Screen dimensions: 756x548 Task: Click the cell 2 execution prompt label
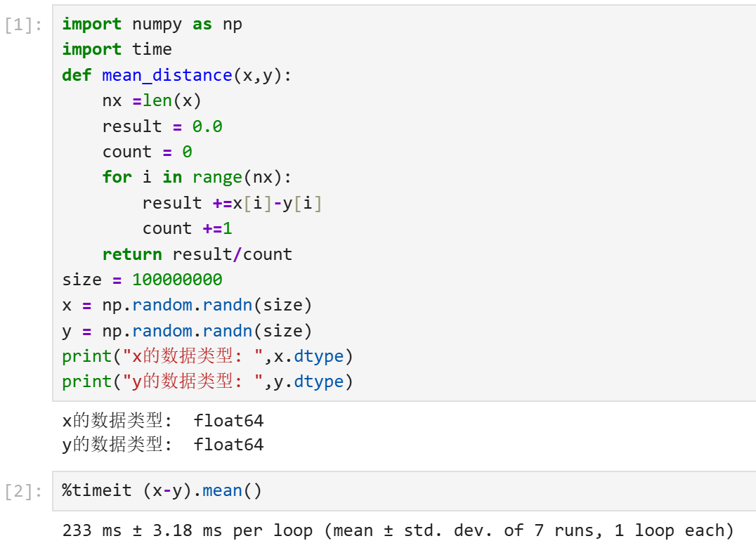coord(24,491)
